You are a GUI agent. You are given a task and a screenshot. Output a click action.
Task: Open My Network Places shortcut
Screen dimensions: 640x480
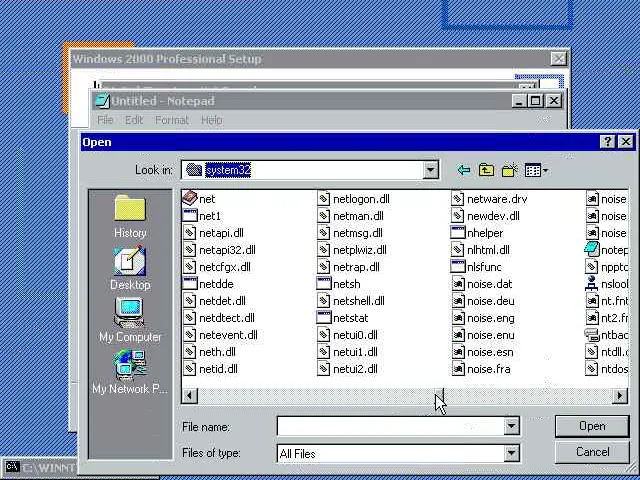click(x=130, y=372)
